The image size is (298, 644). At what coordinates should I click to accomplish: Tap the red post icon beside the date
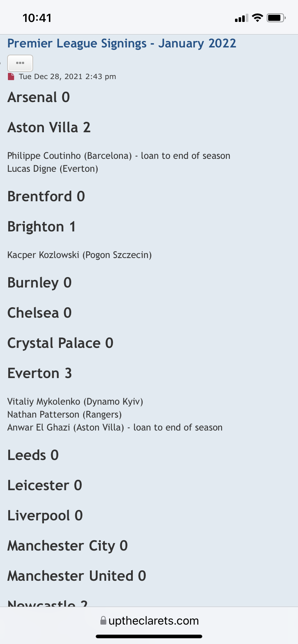coord(11,77)
